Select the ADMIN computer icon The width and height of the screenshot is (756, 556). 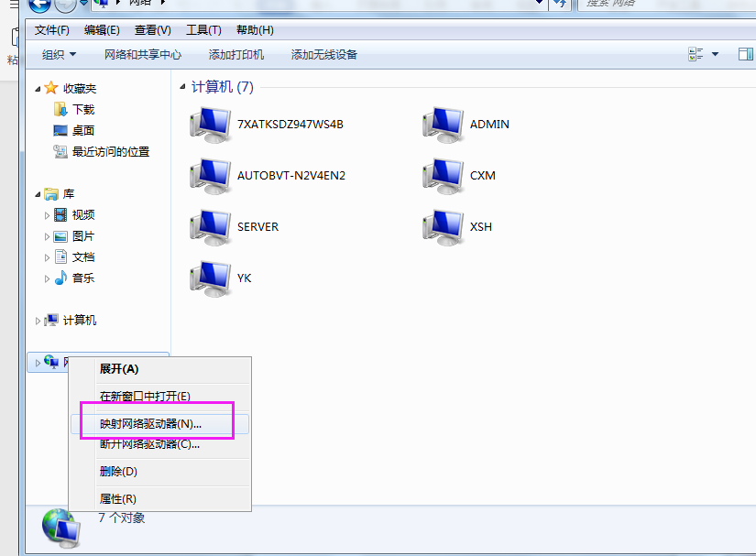coord(444,125)
